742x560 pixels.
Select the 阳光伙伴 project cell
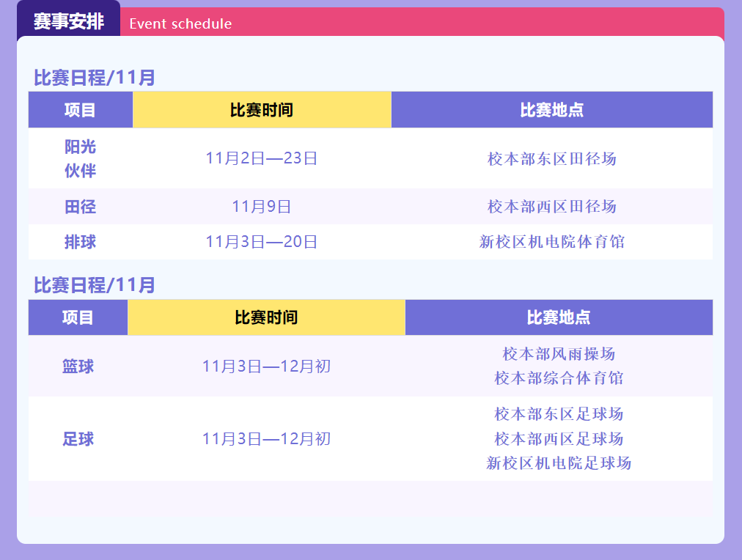click(80, 158)
